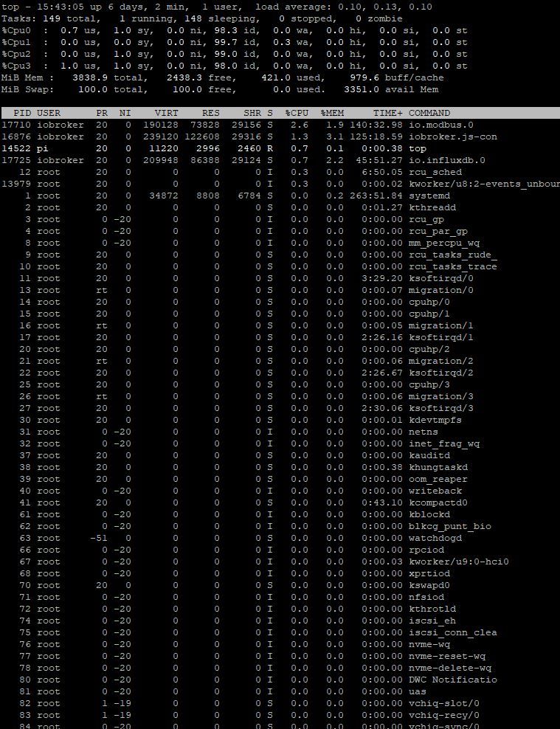Click the '263:51.84' systemd time
This screenshot has width=560, height=729.
coord(376,196)
